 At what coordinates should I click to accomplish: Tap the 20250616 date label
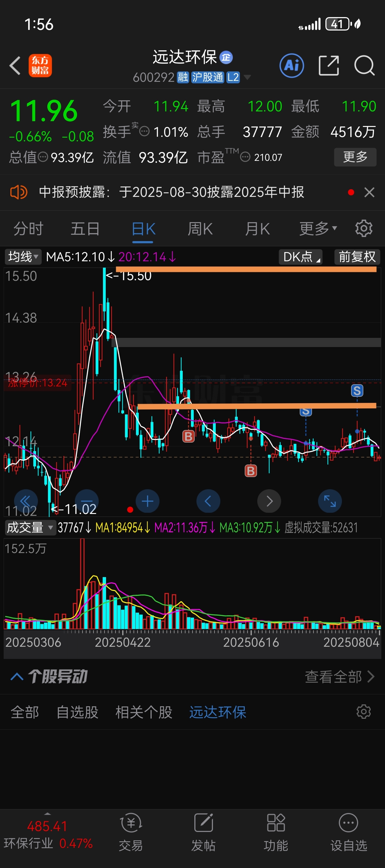pyautogui.click(x=251, y=642)
